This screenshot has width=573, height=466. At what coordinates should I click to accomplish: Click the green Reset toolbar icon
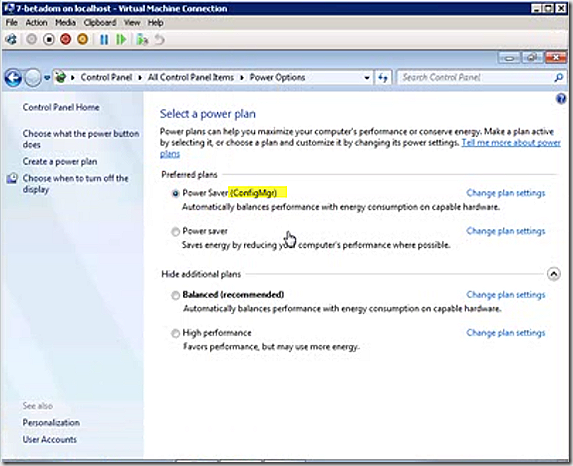[121, 39]
